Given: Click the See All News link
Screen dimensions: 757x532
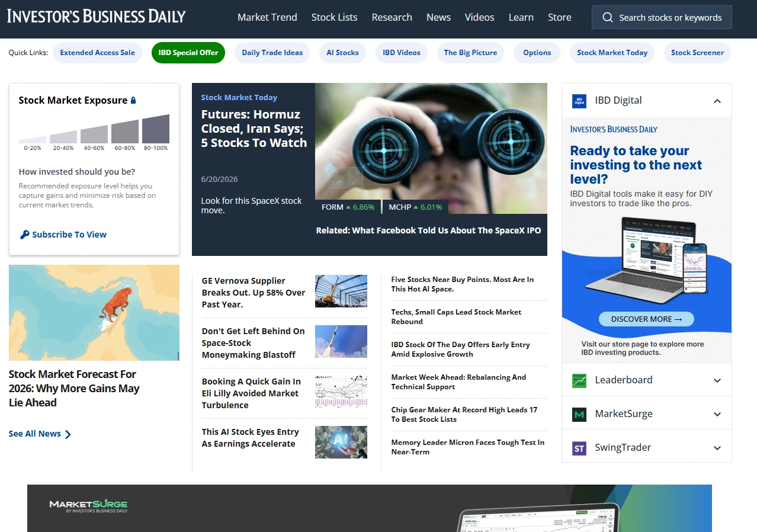Looking at the screenshot, I should pos(35,434).
